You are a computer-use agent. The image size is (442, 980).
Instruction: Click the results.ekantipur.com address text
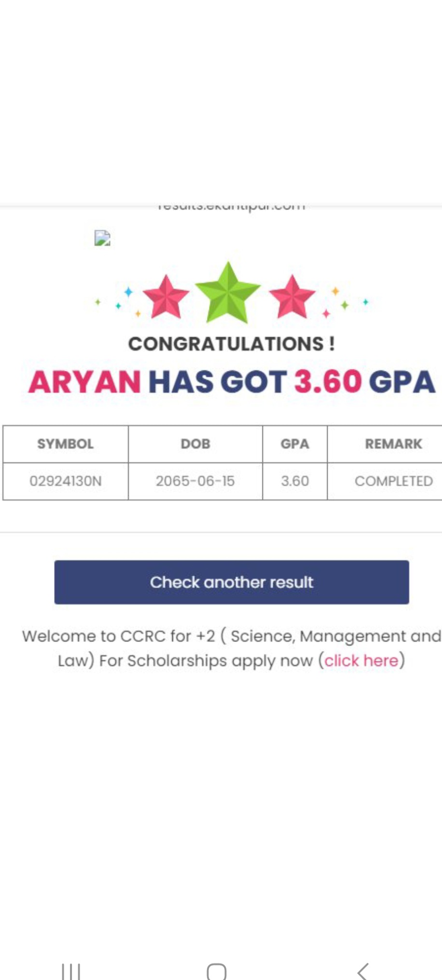pyautogui.click(x=232, y=207)
